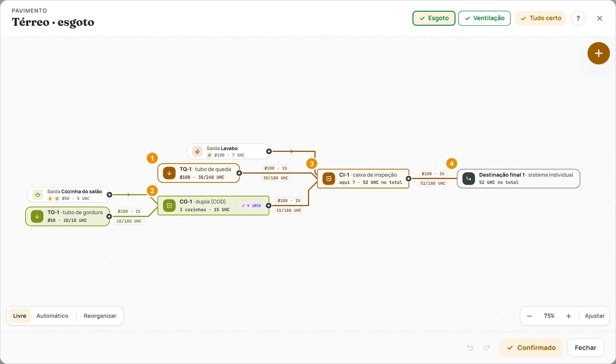616x364 pixels.
Task: Click the Ajustar zoom fit button
Action: tap(595, 316)
